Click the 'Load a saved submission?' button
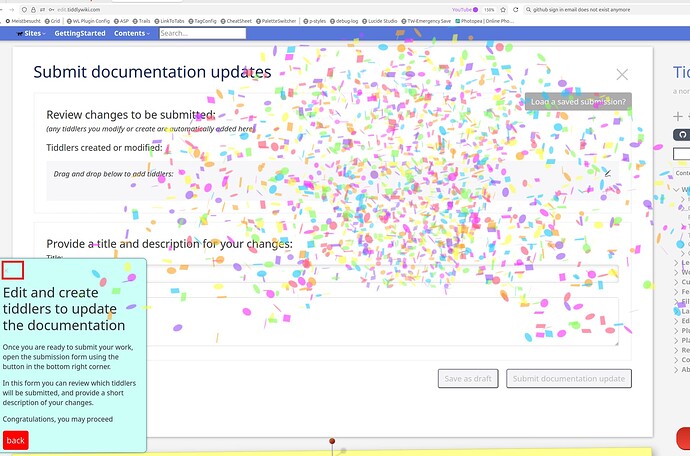The height and width of the screenshot is (456, 690). [578, 101]
